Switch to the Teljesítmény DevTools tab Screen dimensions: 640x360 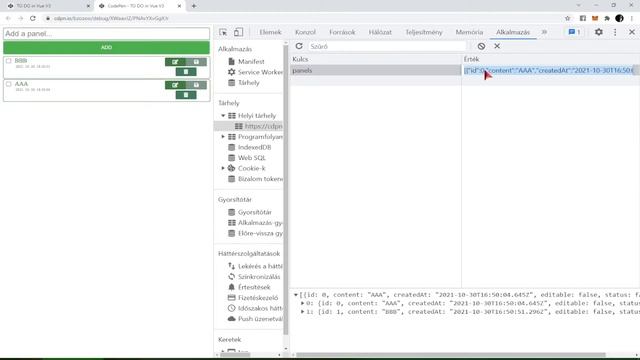tap(424, 32)
